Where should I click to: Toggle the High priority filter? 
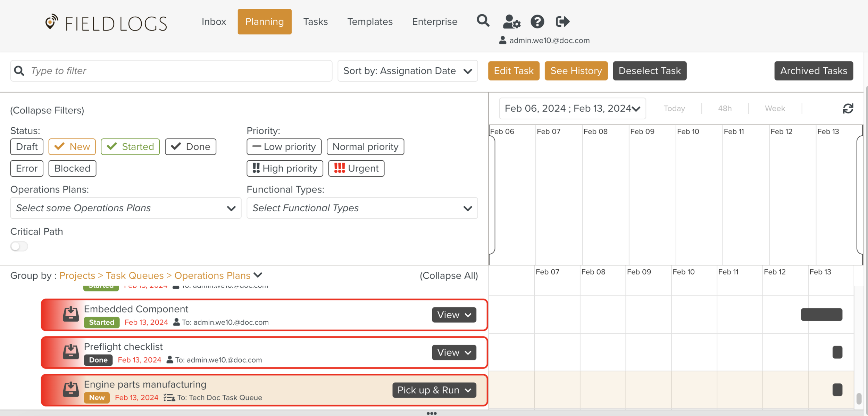coord(285,168)
